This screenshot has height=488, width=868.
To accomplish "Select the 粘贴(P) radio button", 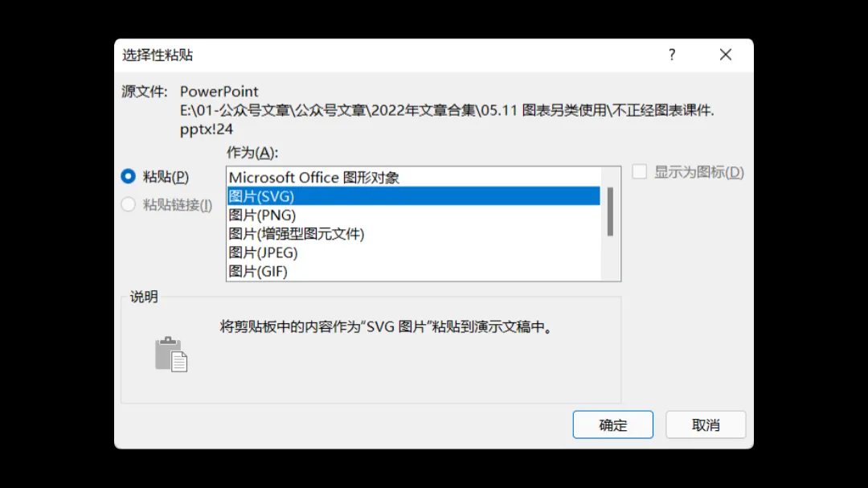I will pos(128,177).
